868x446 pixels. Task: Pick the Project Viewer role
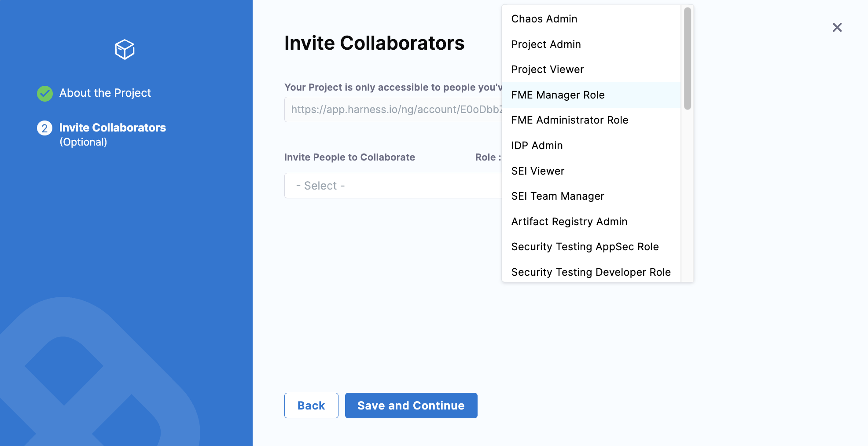coord(547,69)
